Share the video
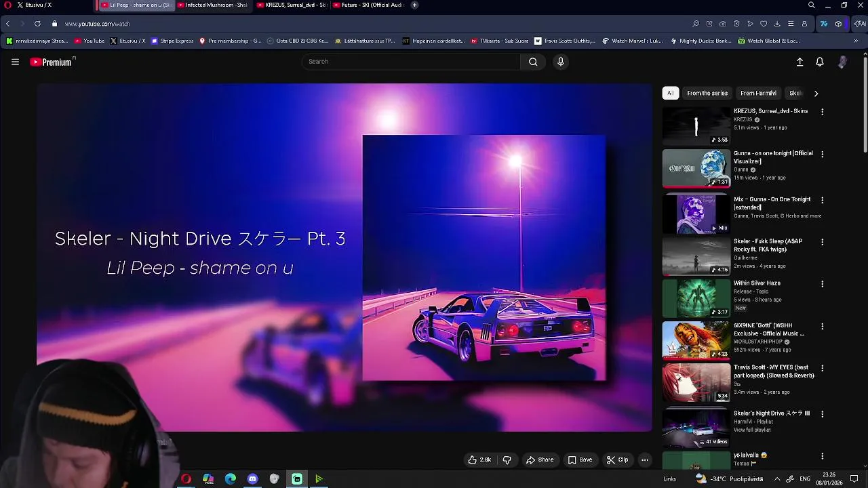This screenshot has height=488, width=868. (540, 460)
